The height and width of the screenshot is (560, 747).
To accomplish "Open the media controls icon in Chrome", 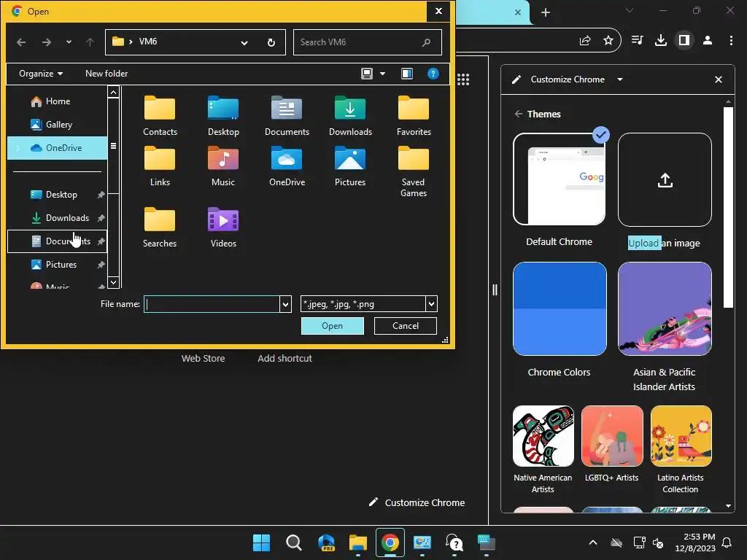I will [637, 41].
